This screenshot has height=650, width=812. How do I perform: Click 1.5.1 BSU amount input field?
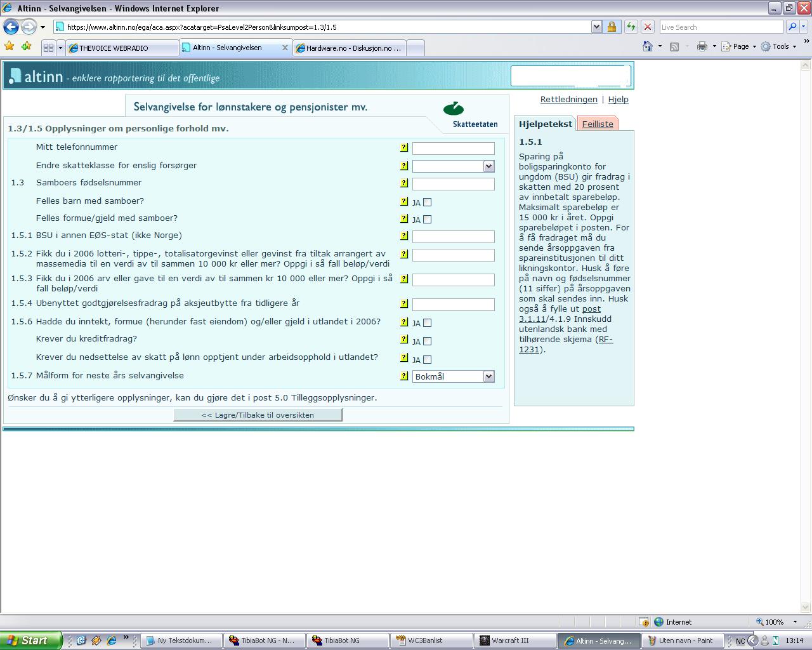(453, 236)
